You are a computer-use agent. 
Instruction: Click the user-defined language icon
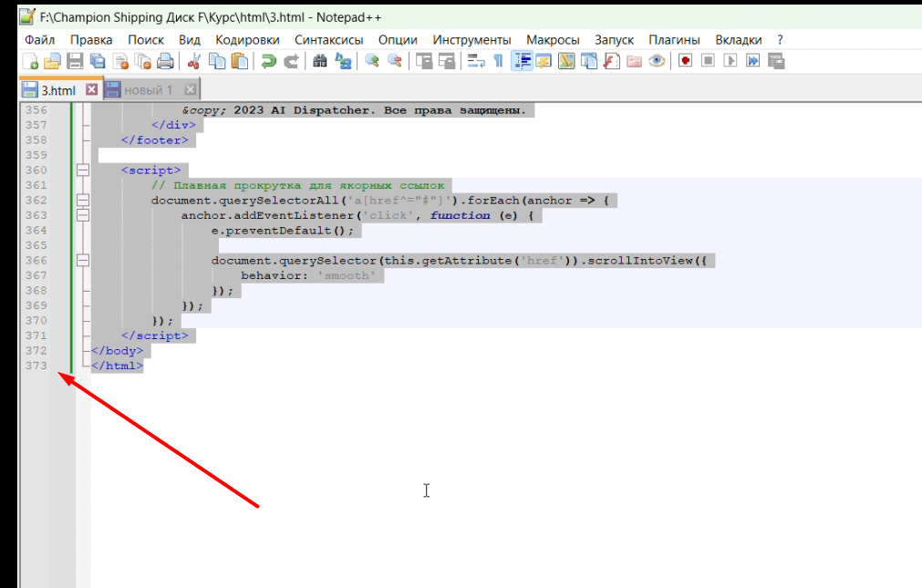coord(544,61)
